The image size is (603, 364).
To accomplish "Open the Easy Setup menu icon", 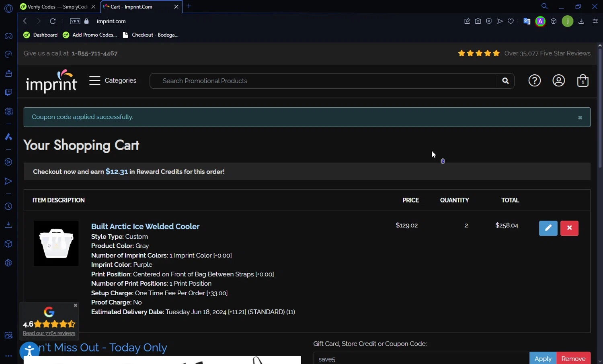I will 595,21.
